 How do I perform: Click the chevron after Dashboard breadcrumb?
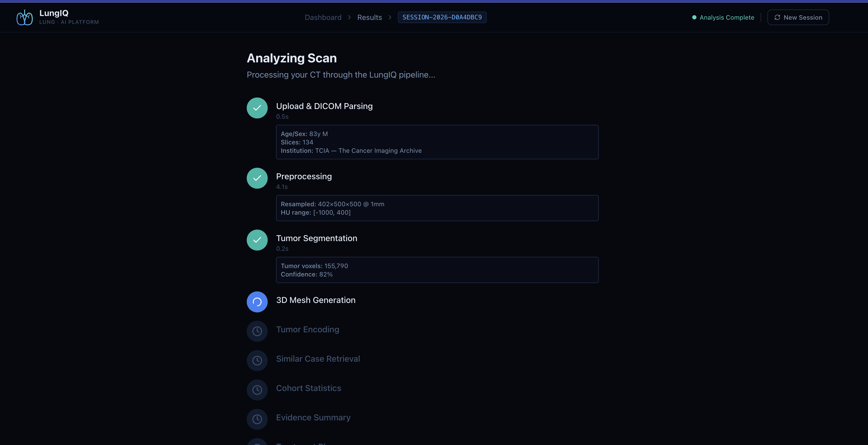click(349, 17)
